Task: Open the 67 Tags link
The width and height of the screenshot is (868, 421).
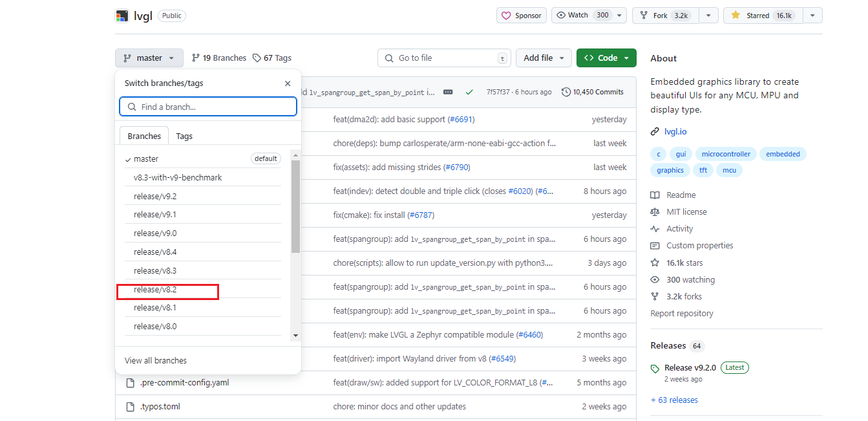Action: (272, 58)
